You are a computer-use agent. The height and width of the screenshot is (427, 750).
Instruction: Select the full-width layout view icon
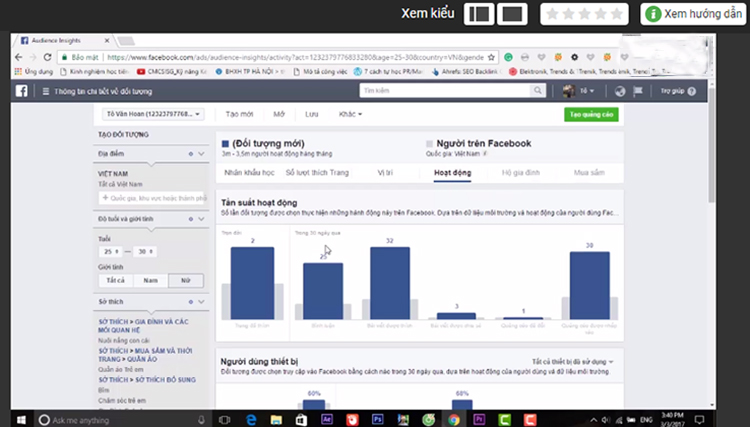pyautogui.click(x=512, y=14)
